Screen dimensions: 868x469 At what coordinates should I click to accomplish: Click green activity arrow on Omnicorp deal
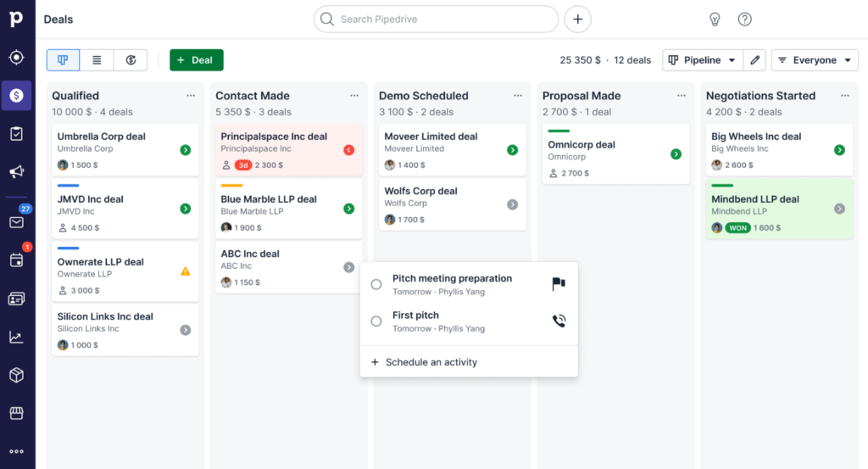pyautogui.click(x=676, y=154)
